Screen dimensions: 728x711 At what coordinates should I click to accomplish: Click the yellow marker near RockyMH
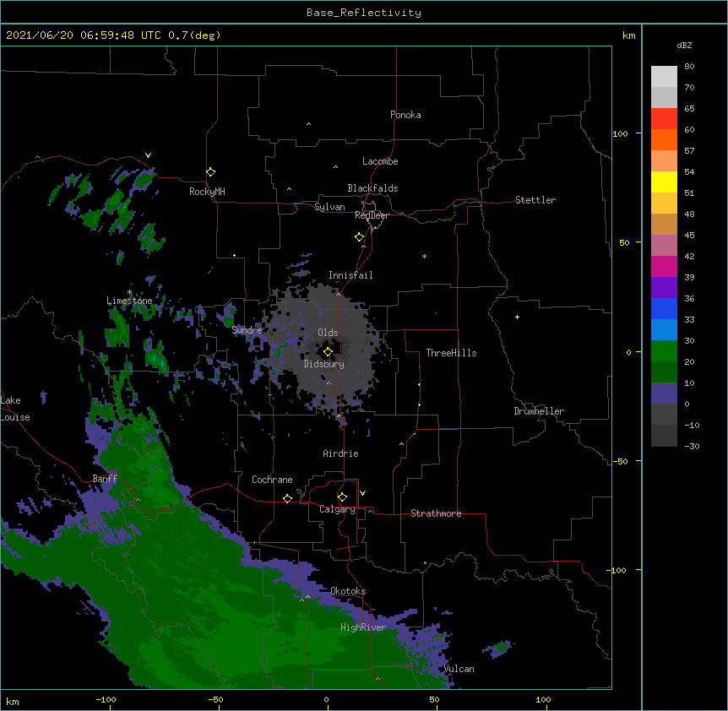click(x=210, y=172)
